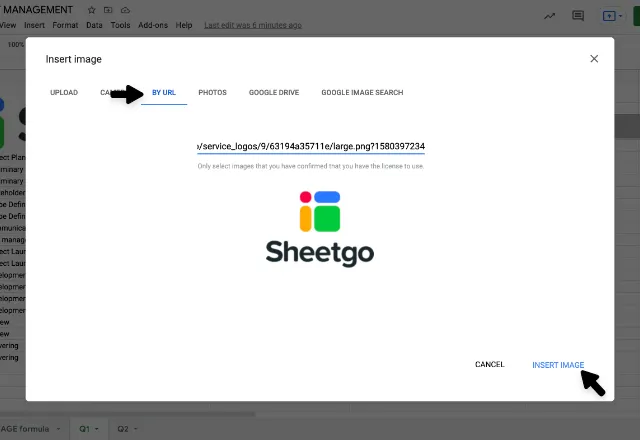Cancel the image insertion
The height and width of the screenshot is (440, 640).
(x=489, y=364)
